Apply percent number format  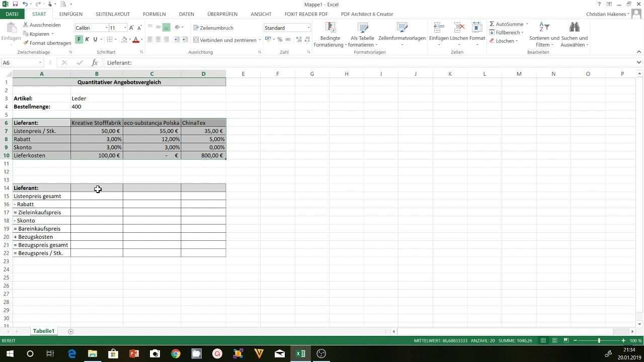click(x=280, y=40)
